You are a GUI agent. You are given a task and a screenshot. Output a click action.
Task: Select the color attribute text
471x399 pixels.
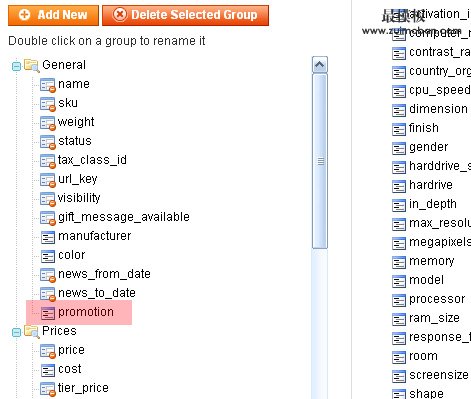[x=72, y=255]
